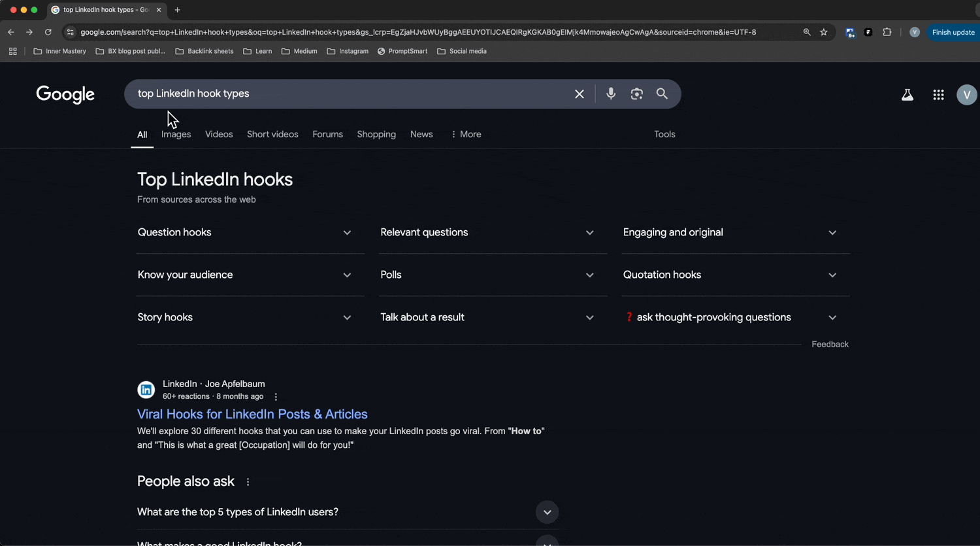This screenshot has height=546, width=980.
Task: Click the Feedback link below the hooks
Action: coord(830,344)
